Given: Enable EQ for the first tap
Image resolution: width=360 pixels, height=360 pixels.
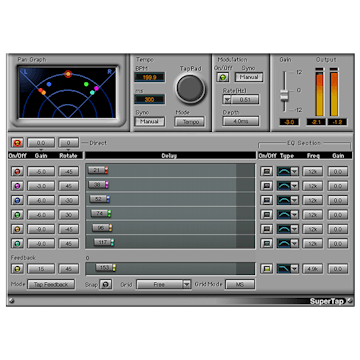Looking at the screenshot, I should (266, 171).
